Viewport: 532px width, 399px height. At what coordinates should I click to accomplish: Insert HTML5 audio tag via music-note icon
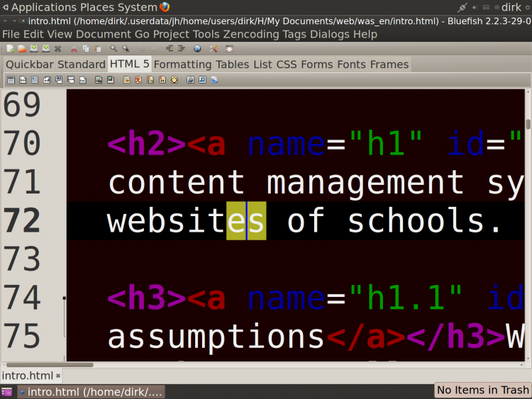[203, 80]
